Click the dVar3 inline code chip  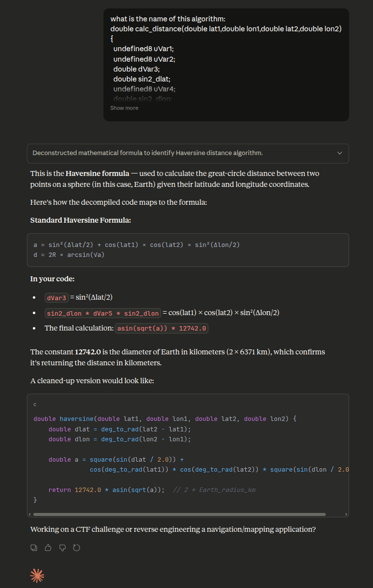click(56, 298)
